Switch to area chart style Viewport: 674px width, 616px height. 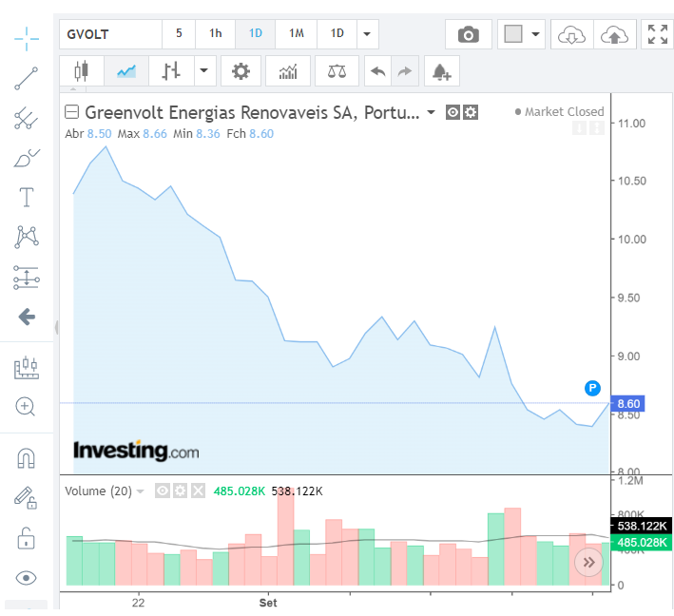pyautogui.click(x=126, y=71)
